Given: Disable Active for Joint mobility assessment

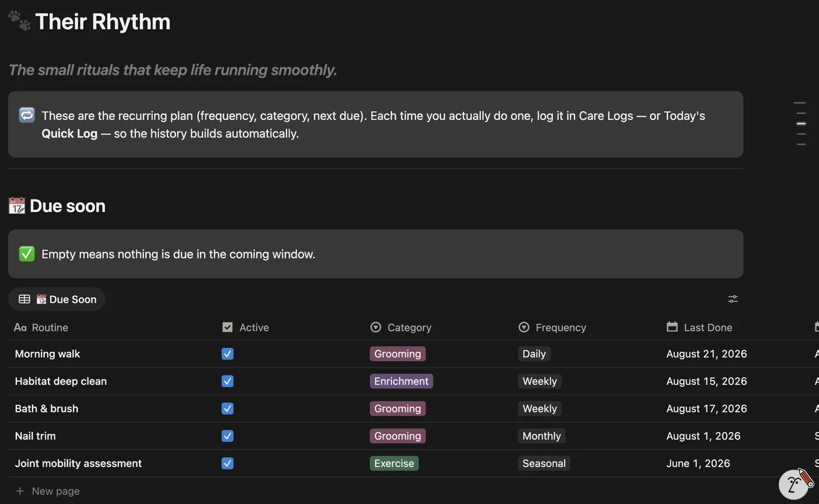Looking at the screenshot, I should coord(228,464).
